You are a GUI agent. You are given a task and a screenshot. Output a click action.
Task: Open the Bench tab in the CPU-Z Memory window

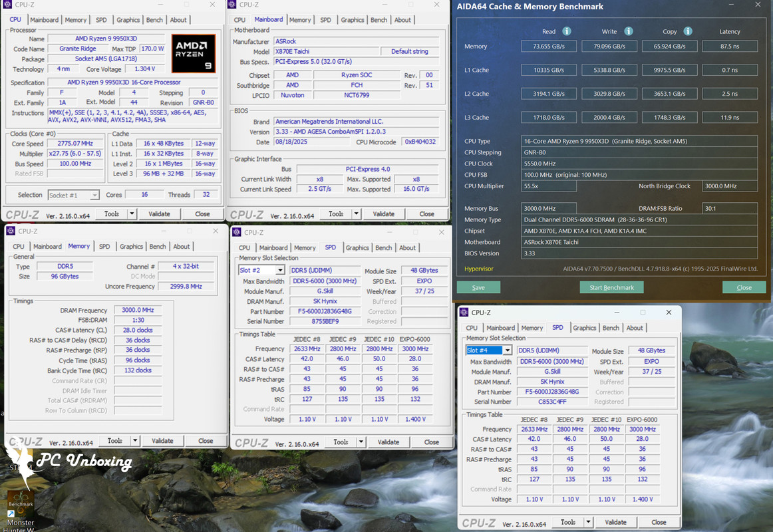(158, 247)
